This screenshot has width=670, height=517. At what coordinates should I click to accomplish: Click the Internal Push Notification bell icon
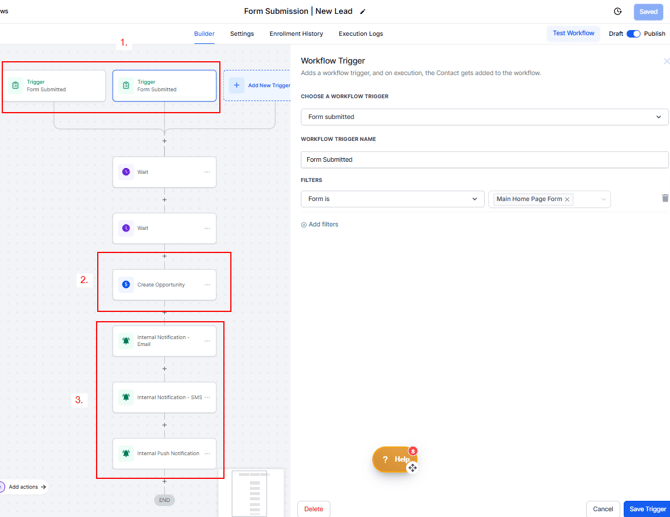tap(126, 454)
